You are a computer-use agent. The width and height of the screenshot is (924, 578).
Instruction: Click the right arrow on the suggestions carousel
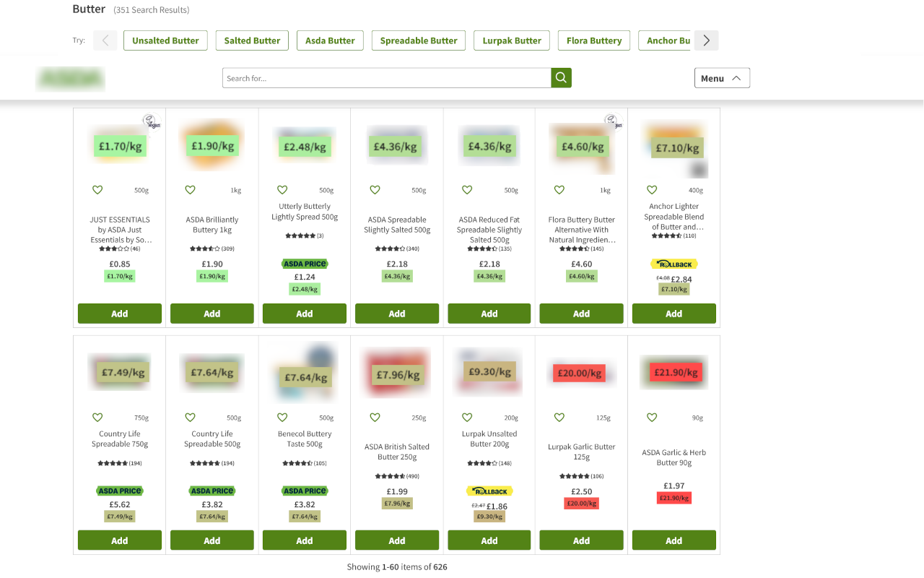[x=706, y=40]
